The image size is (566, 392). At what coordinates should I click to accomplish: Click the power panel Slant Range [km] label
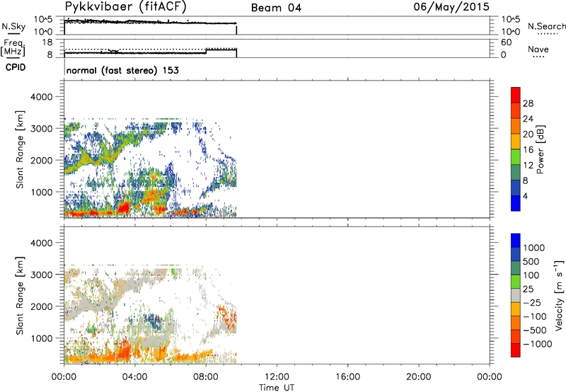tap(20, 149)
